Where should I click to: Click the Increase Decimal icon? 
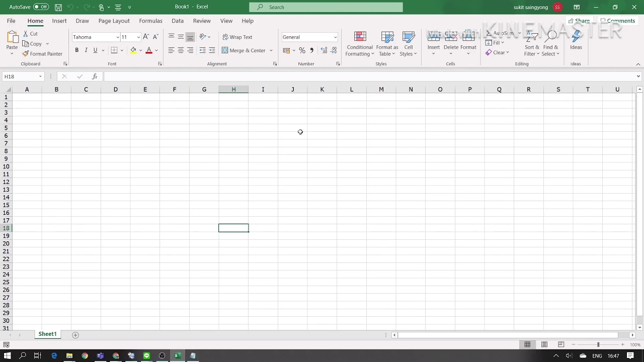click(x=324, y=50)
